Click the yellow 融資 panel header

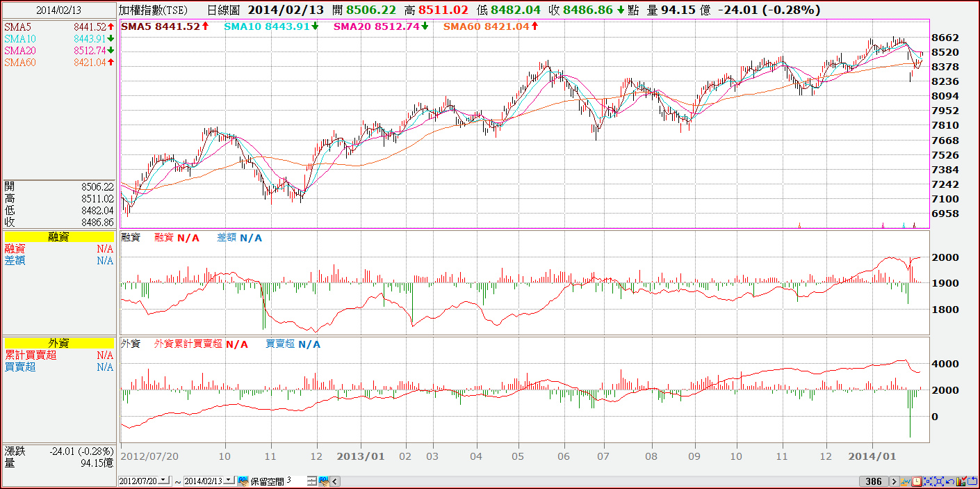(x=58, y=237)
